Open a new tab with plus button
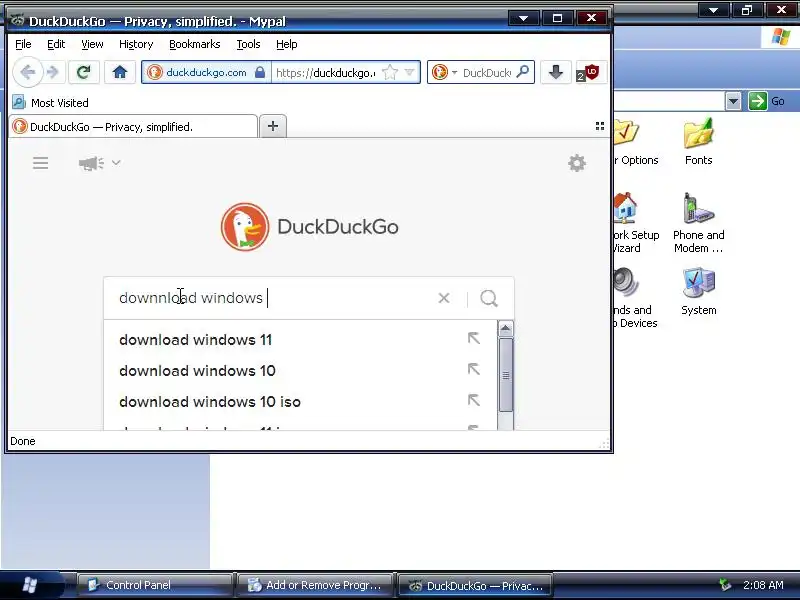The image size is (800, 600). point(273,126)
